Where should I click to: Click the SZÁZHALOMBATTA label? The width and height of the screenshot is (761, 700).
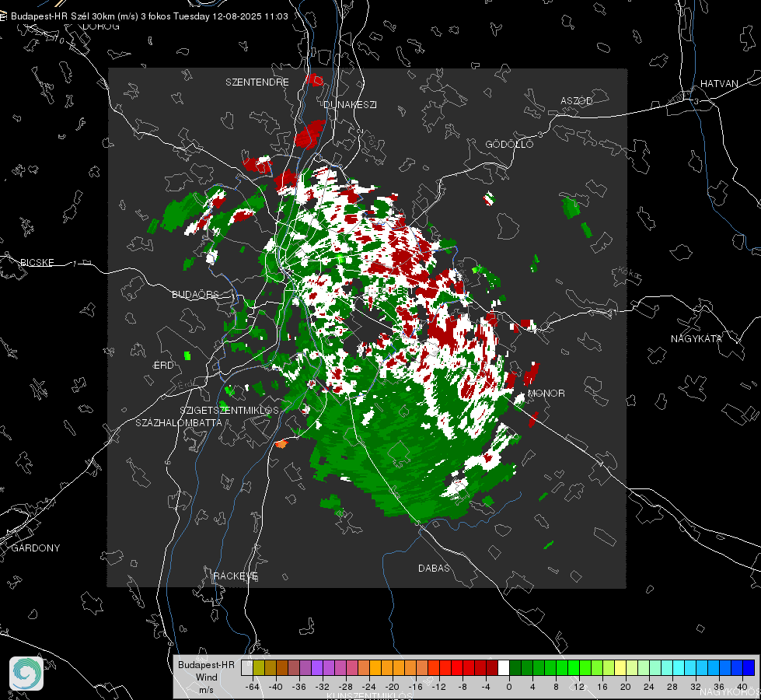pyautogui.click(x=179, y=422)
